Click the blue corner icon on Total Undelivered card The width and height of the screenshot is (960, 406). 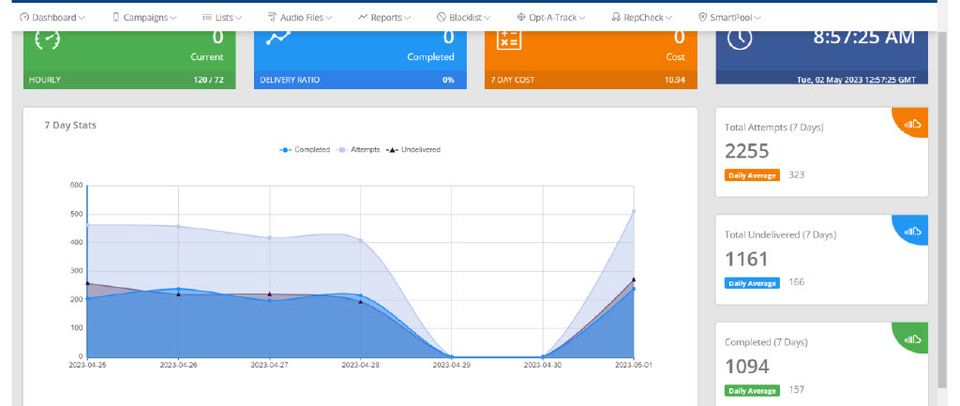[911, 231]
